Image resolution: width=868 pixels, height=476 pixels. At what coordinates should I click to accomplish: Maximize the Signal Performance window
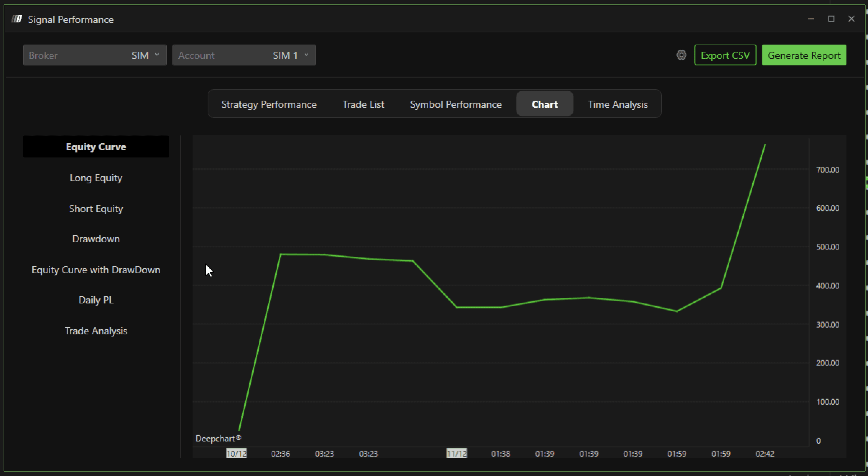[x=831, y=19]
